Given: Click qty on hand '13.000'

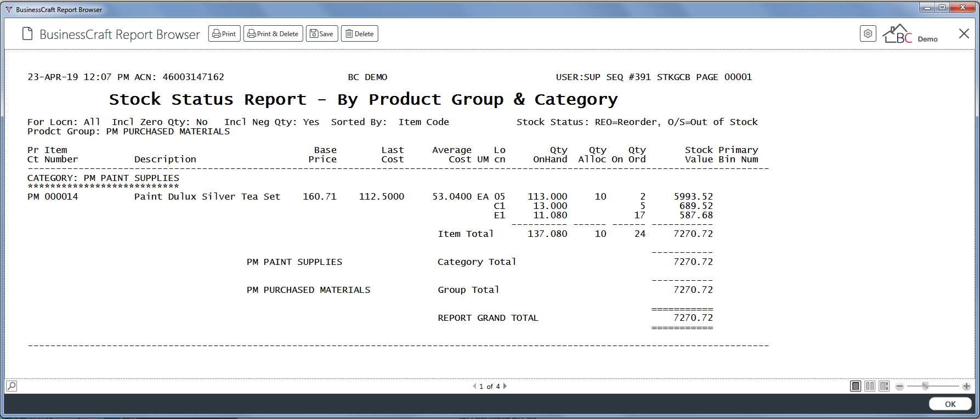Looking at the screenshot, I should point(551,206).
